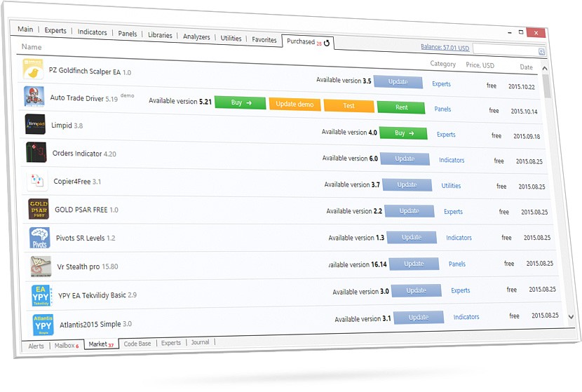The image size is (582, 392).
Task: Select the Limpid product icon
Action: [35, 123]
